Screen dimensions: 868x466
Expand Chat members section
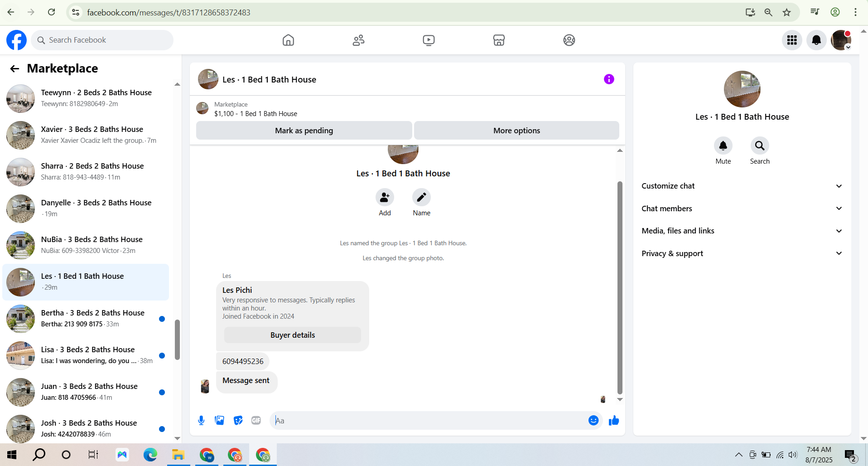[742, 209]
